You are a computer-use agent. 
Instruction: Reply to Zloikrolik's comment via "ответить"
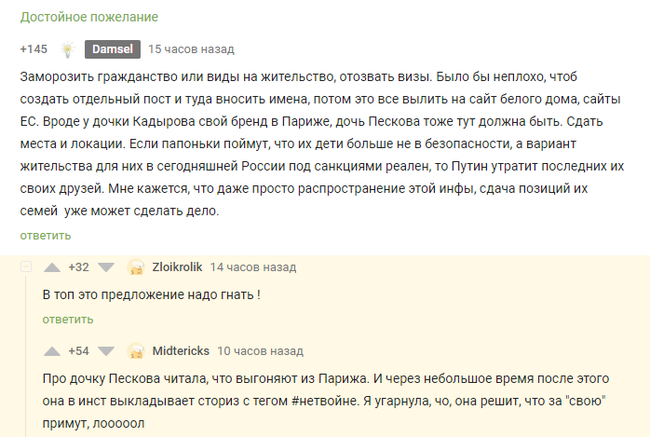67,320
